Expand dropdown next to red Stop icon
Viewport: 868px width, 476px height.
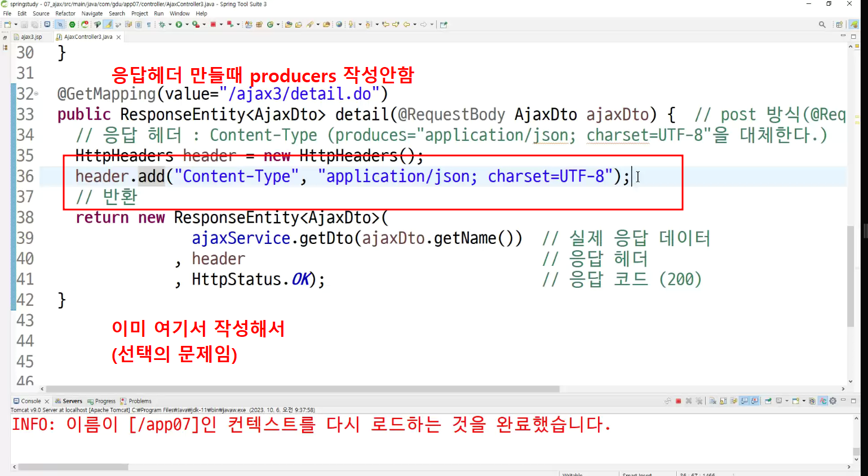[221, 25]
